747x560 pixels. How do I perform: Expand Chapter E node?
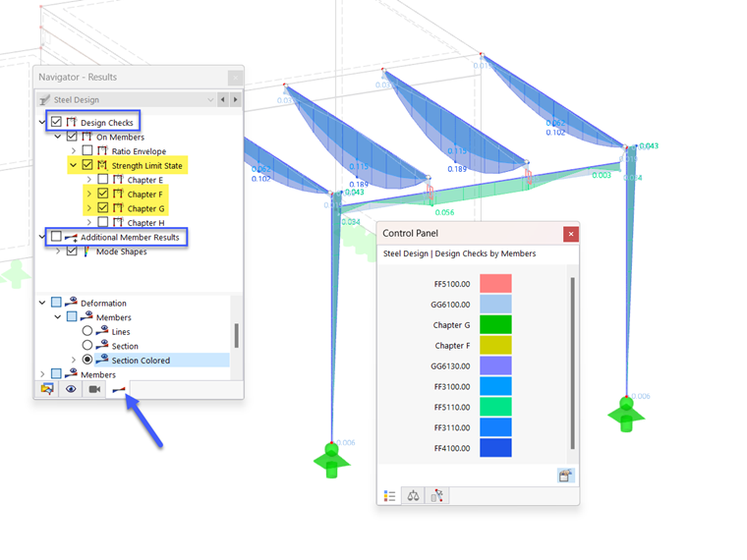tap(89, 180)
